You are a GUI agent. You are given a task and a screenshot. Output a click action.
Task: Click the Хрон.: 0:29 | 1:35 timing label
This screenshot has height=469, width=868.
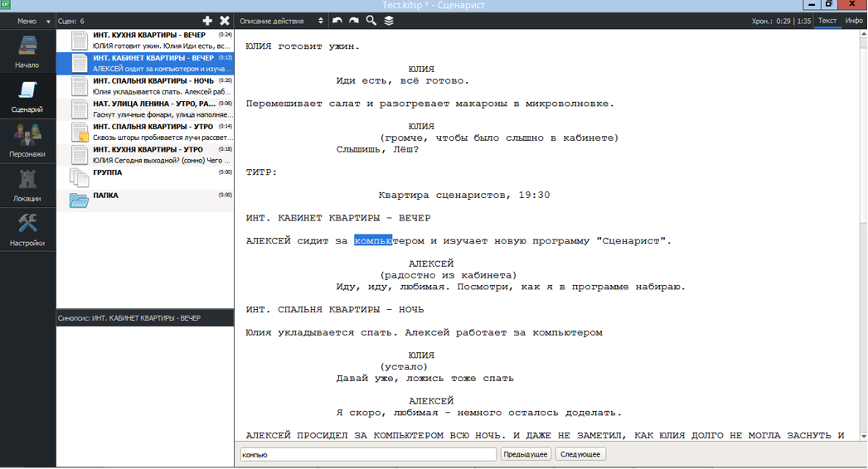click(781, 21)
